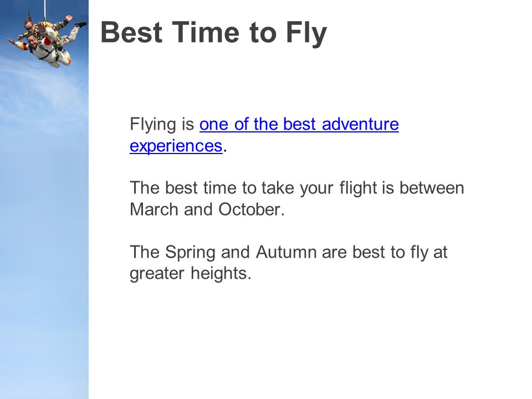Image resolution: width=532 pixels, height=399 pixels.
Task: Click the Spring and Autumn paragraph
Action: pos(288,263)
